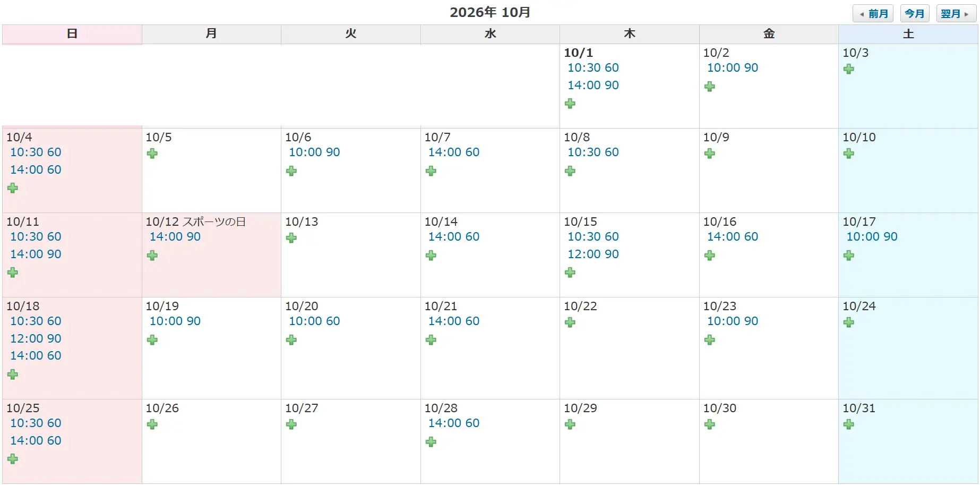Image resolution: width=980 pixels, height=485 pixels.
Task: Go to previous month with 前月 button
Action: (x=873, y=14)
